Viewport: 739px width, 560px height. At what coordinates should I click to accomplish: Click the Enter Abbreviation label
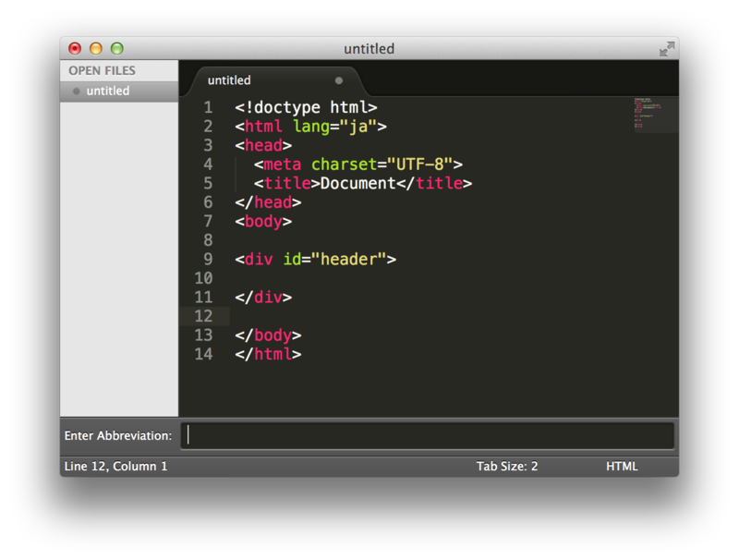point(118,435)
